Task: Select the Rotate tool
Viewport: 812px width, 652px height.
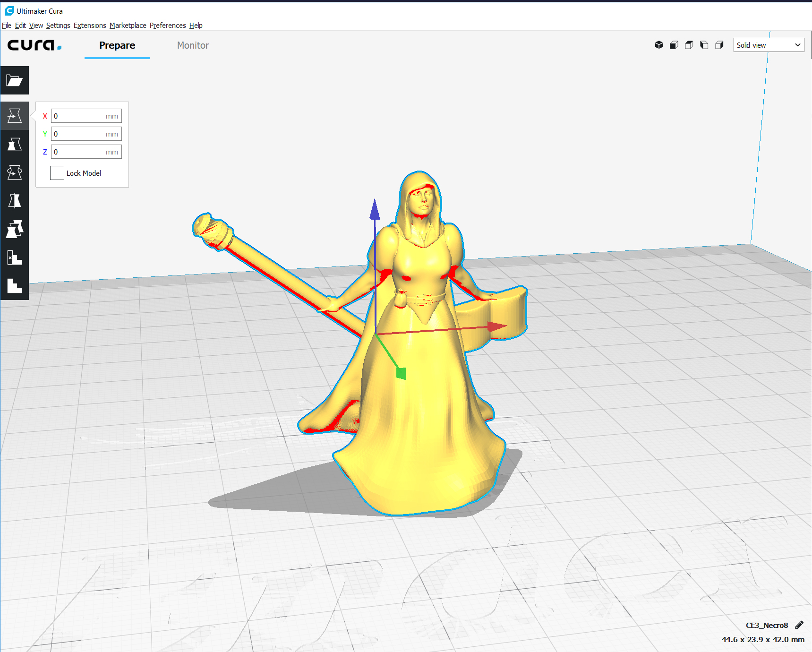Action: 14,172
